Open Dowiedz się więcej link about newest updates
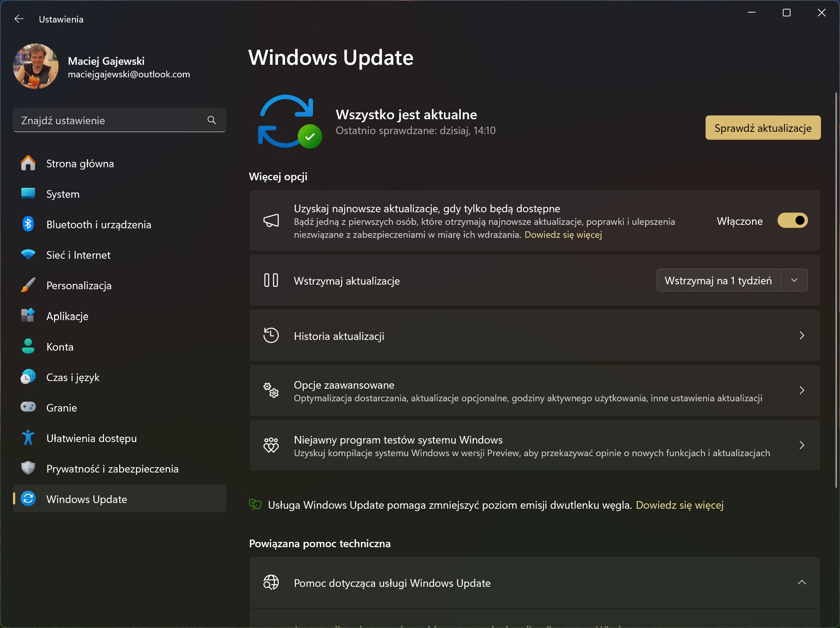Screen dimensions: 840x628 coord(563,234)
